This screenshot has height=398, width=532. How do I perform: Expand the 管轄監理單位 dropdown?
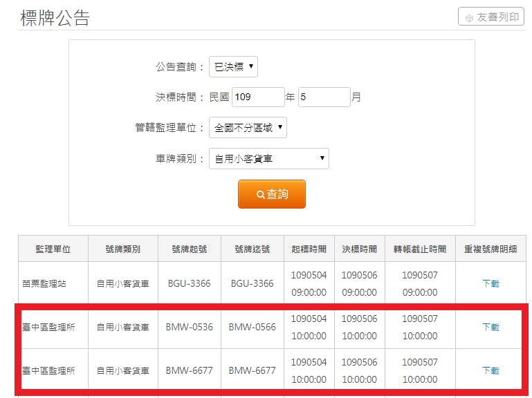coord(248,128)
